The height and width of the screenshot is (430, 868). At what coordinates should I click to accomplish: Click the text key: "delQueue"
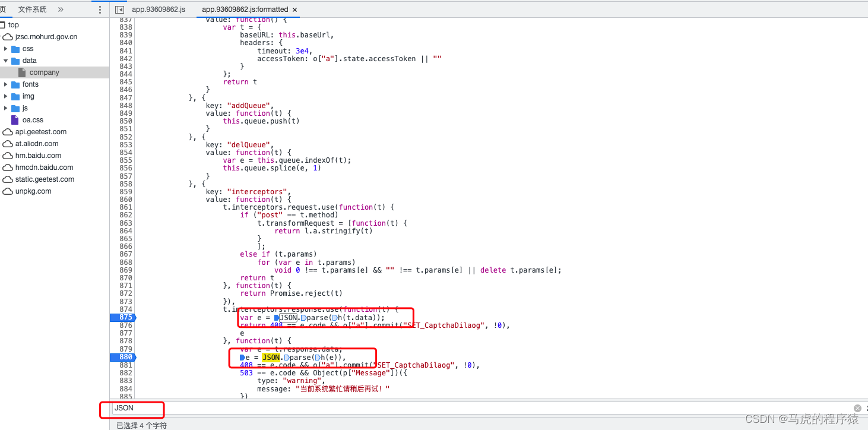click(239, 145)
